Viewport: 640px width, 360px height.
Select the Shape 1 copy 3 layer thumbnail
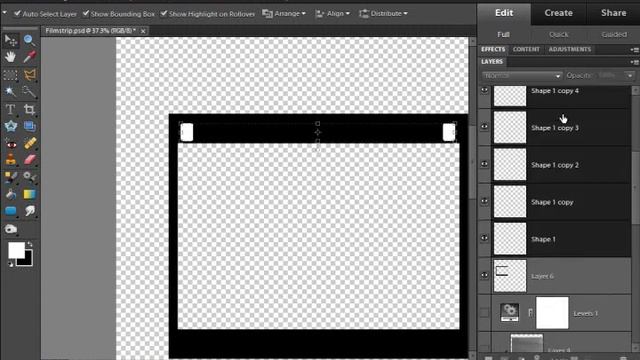[x=510, y=128]
